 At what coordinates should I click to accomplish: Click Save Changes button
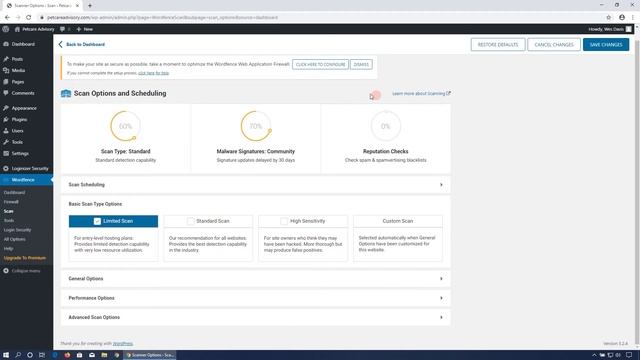pyautogui.click(x=606, y=44)
